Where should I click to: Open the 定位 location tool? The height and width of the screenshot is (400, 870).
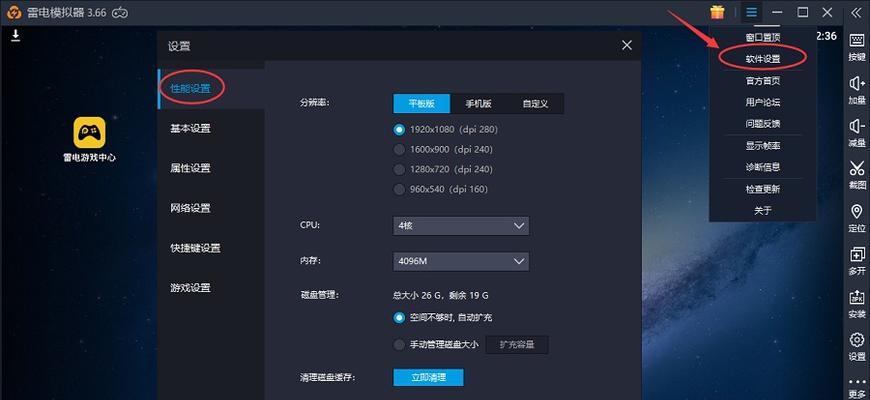pyautogui.click(x=857, y=219)
